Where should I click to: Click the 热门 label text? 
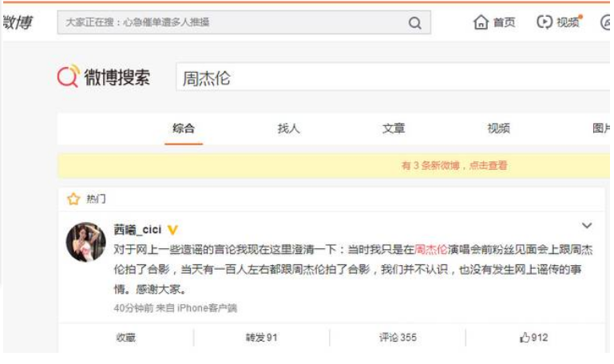tap(96, 199)
